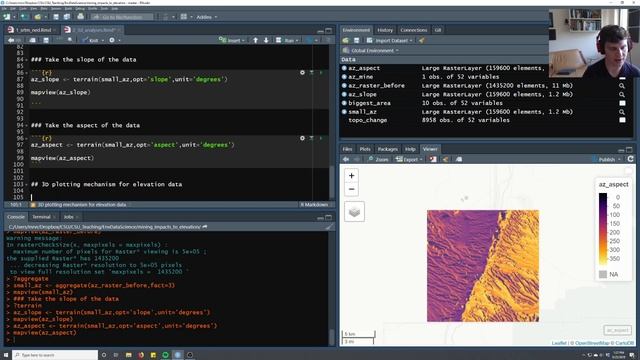Open the workspace panes layout menu
Image resolution: width=640 pixels, height=360 pixels.
tap(186, 17)
